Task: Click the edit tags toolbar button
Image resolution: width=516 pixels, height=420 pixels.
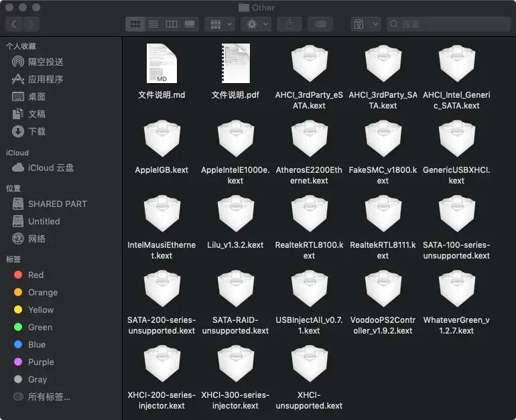Action: click(x=320, y=24)
